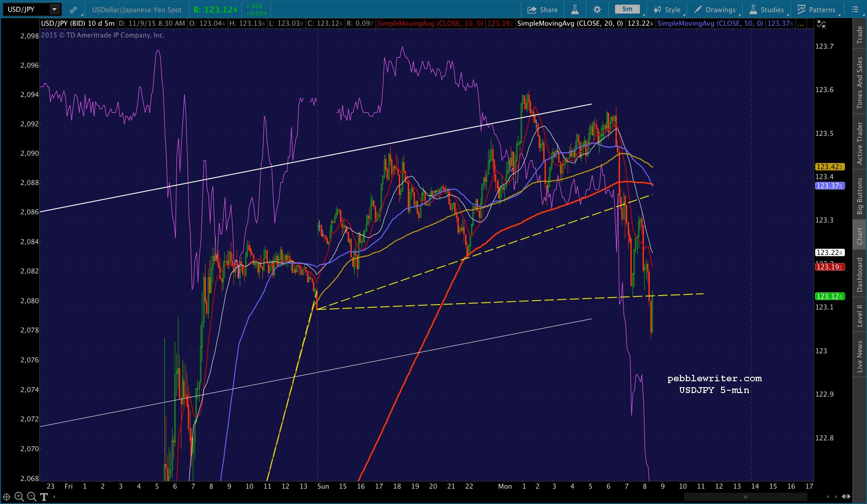867x504 pixels.
Task: Open the Drawings menu
Action: click(715, 9)
